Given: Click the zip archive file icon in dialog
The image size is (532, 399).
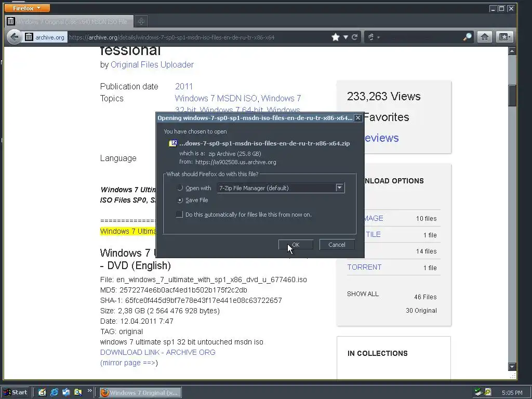Looking at the screenshot, I should tap(173, 143).
